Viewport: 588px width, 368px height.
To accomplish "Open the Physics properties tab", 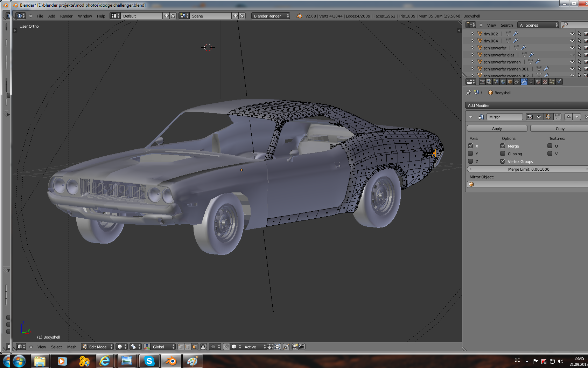I will coord(559,82).
